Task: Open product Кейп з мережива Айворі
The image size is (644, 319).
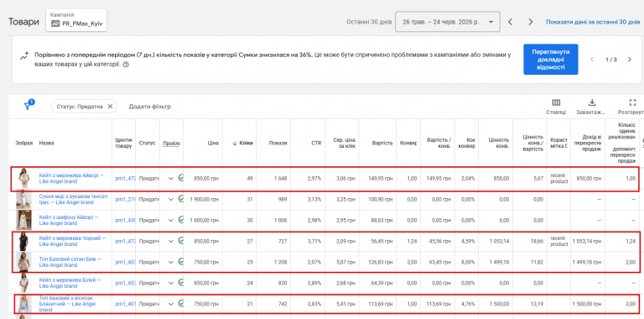Action: point(71,178)
